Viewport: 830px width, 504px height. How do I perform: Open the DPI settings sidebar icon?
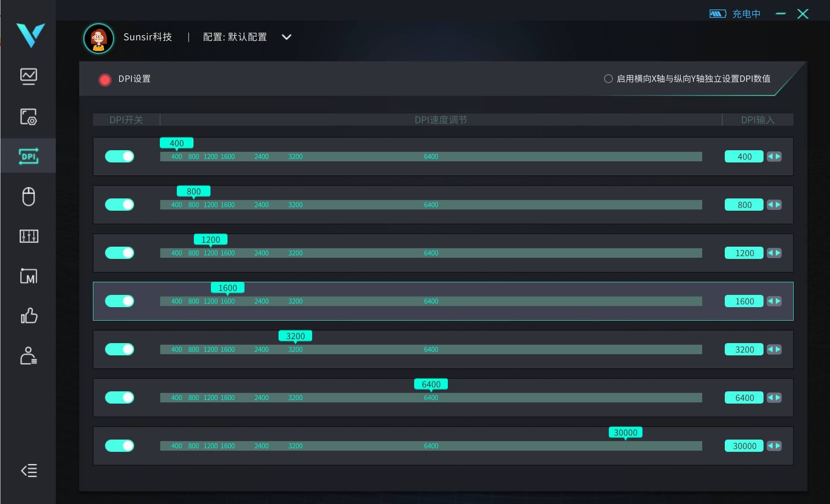28,156
